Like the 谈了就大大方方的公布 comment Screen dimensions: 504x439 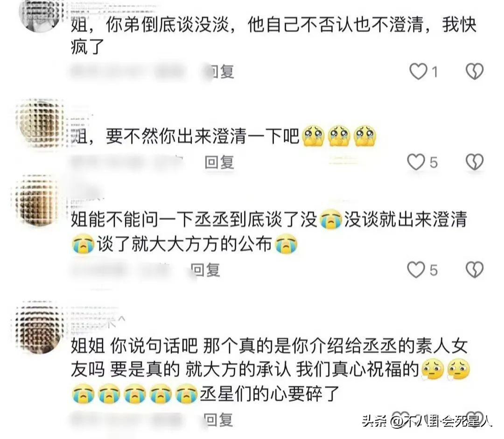click(x=416, y=269)
